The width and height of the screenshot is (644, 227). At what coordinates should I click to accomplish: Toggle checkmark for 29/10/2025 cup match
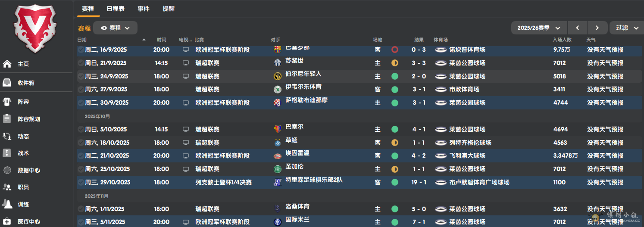point(81,182)
